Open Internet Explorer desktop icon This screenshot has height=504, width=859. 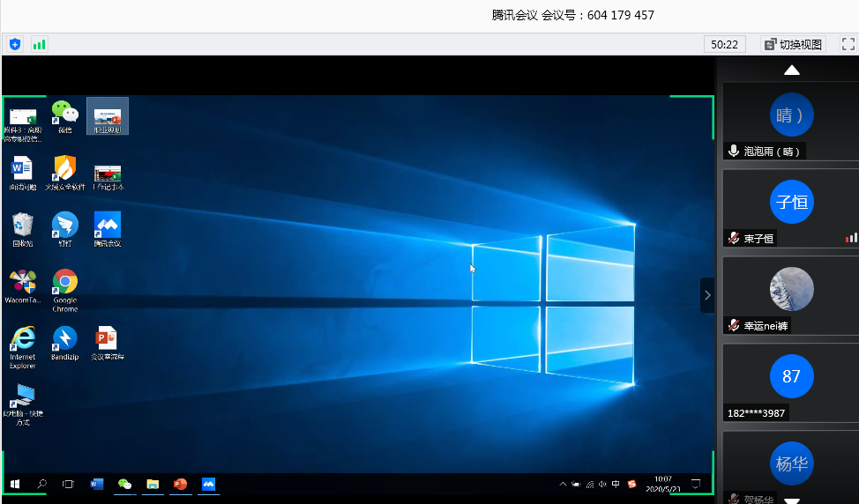pos(22,341)
